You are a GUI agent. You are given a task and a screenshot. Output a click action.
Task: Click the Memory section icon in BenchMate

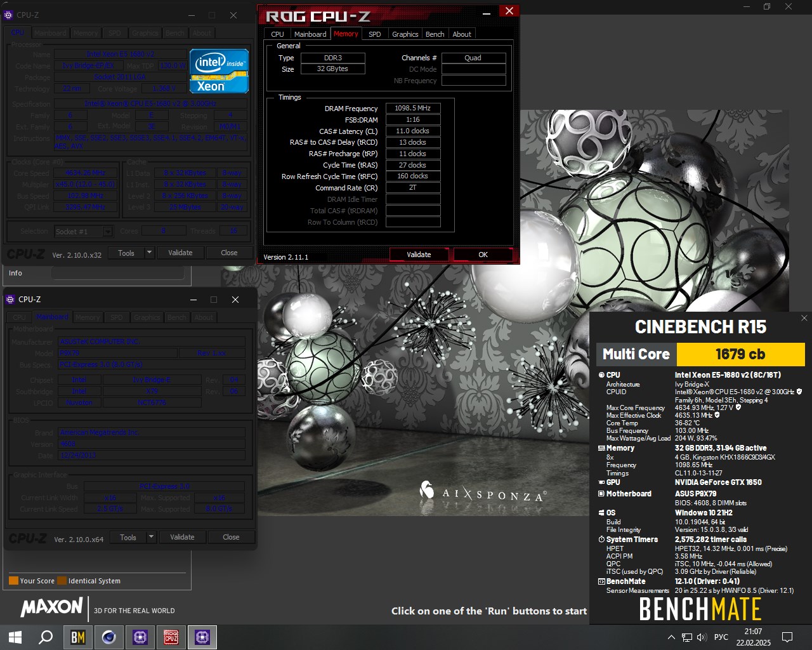click(x=601, y=448)
